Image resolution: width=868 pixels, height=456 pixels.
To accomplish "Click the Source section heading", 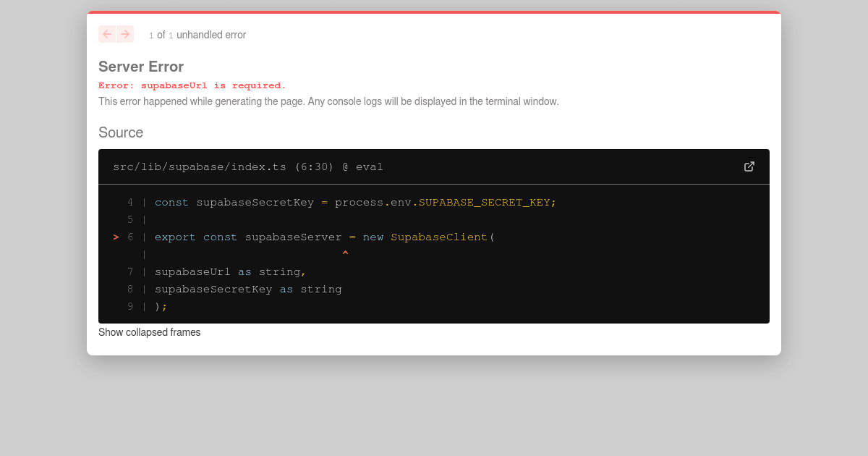I will pyautogui.click(x=121, y=132).
